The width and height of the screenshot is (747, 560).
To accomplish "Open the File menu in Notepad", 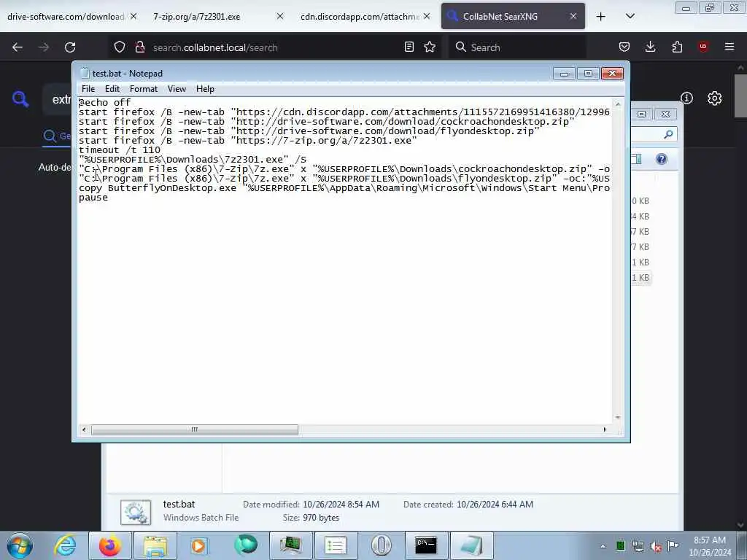I will (x=88, y=89).
